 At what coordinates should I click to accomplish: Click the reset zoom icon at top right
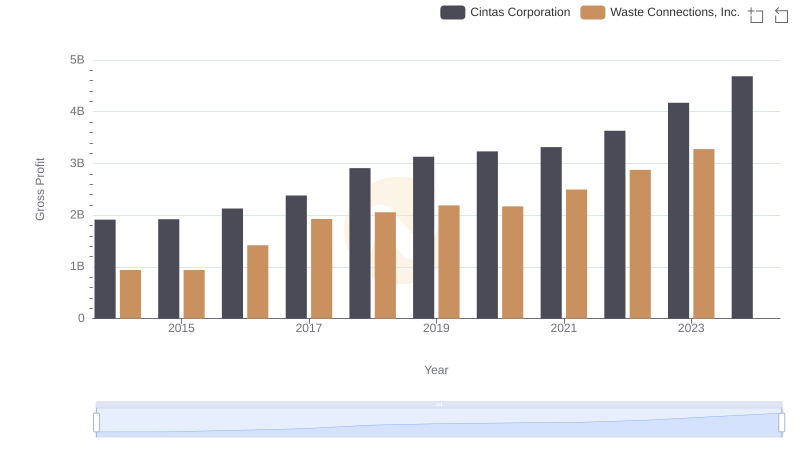(781, 15)
